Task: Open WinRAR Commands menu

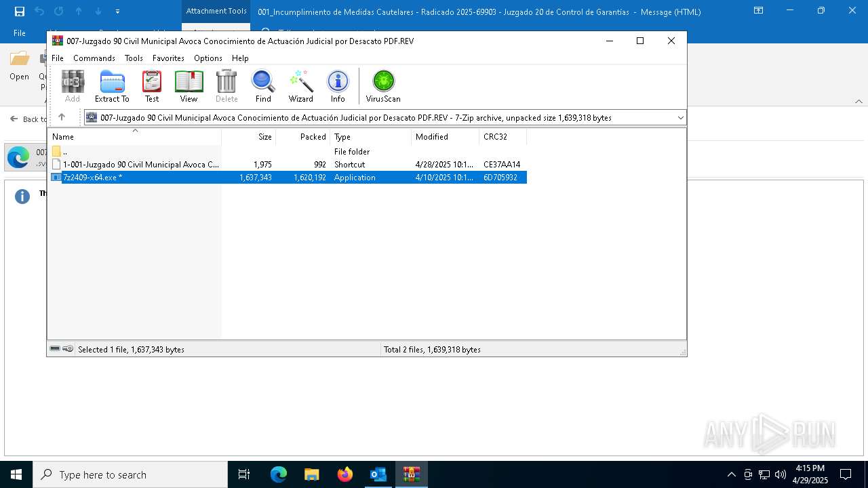Action: [x=94, y=58]
